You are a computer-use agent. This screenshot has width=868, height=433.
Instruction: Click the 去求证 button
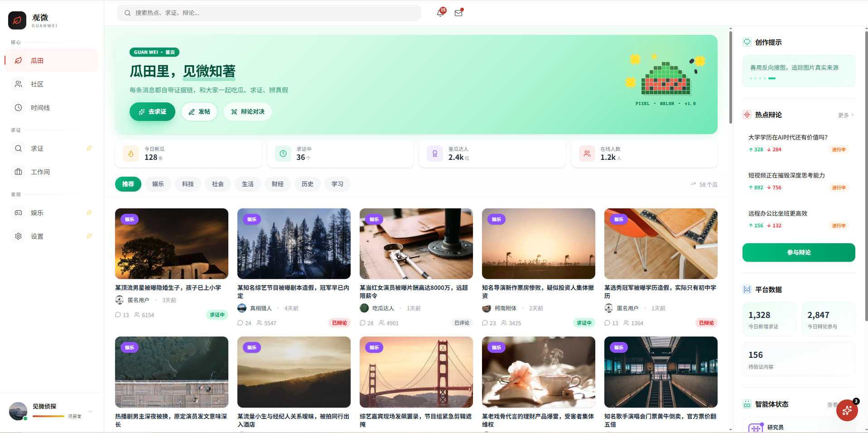point(152,111)
